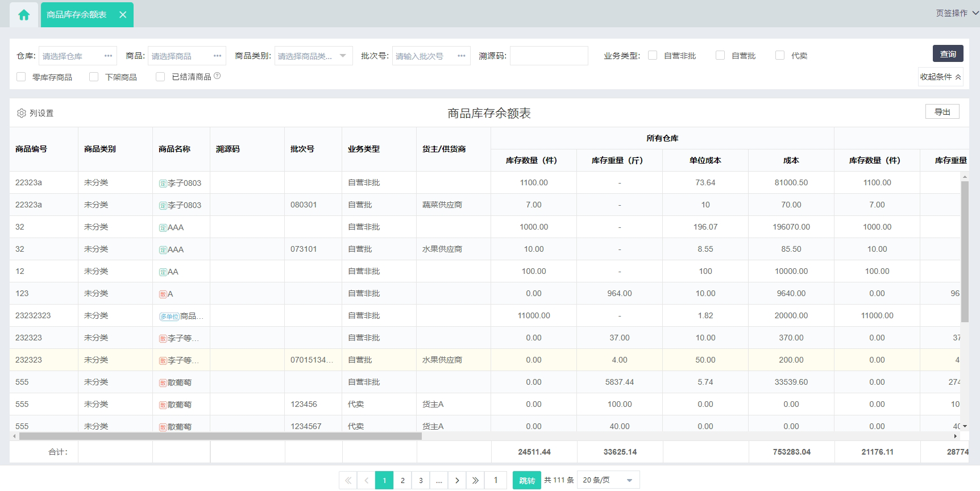Click the scroll-left arrow of the table
980x491 pixels.
pyautogui.click(x=14, y=436)
